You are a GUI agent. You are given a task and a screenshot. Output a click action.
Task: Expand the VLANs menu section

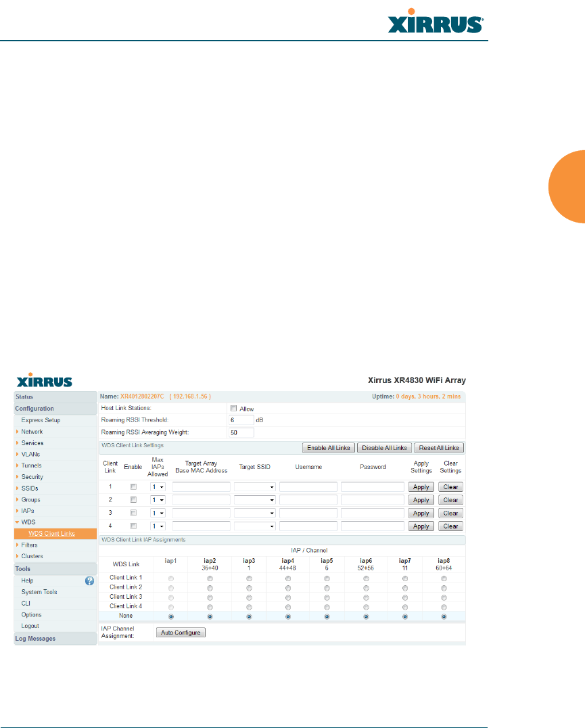(x=30, y=454)
